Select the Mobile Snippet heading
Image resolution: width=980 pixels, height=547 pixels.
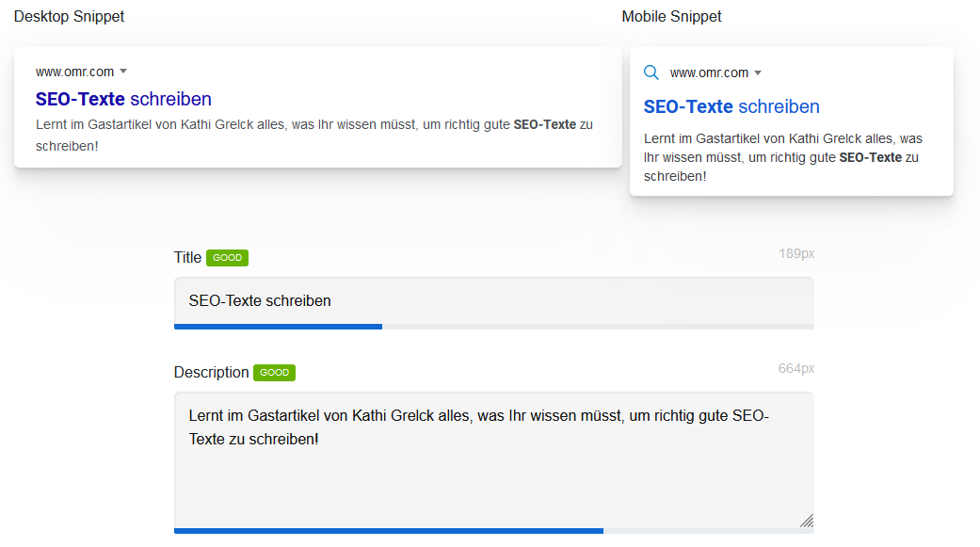671,16
